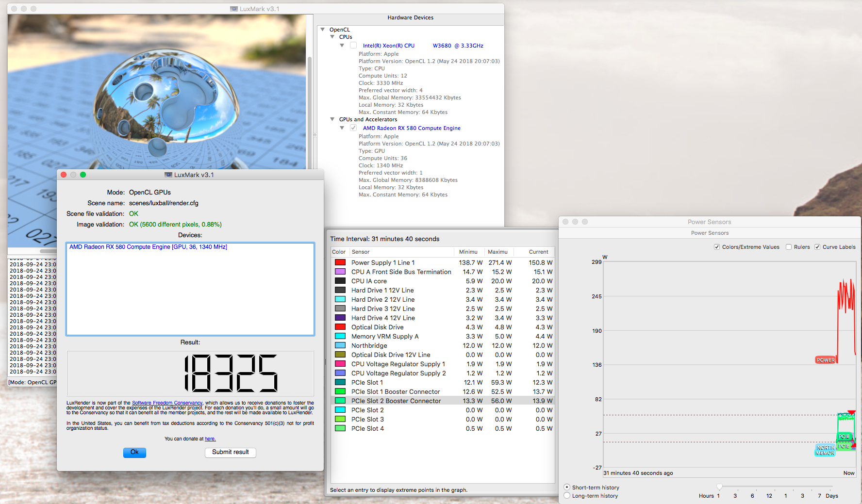This screenshot has width=862, height=504.
Task: Select PCIe Slot 1 Booster Connector row
Action: tap(442, 391)
